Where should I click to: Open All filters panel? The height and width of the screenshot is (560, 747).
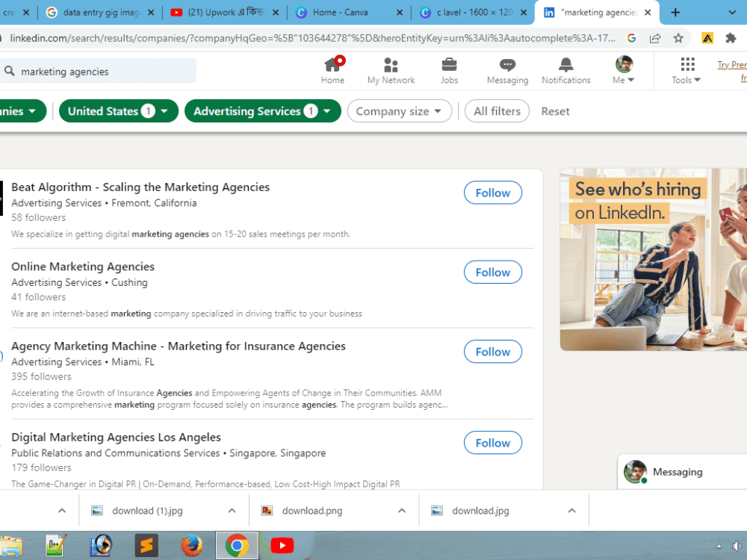[x=497, y=111]
